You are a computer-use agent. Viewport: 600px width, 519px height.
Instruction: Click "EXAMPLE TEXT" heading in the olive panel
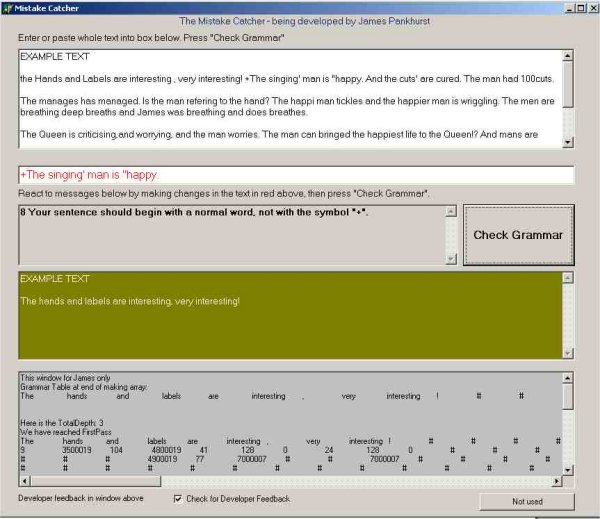(x=55, y=279)
